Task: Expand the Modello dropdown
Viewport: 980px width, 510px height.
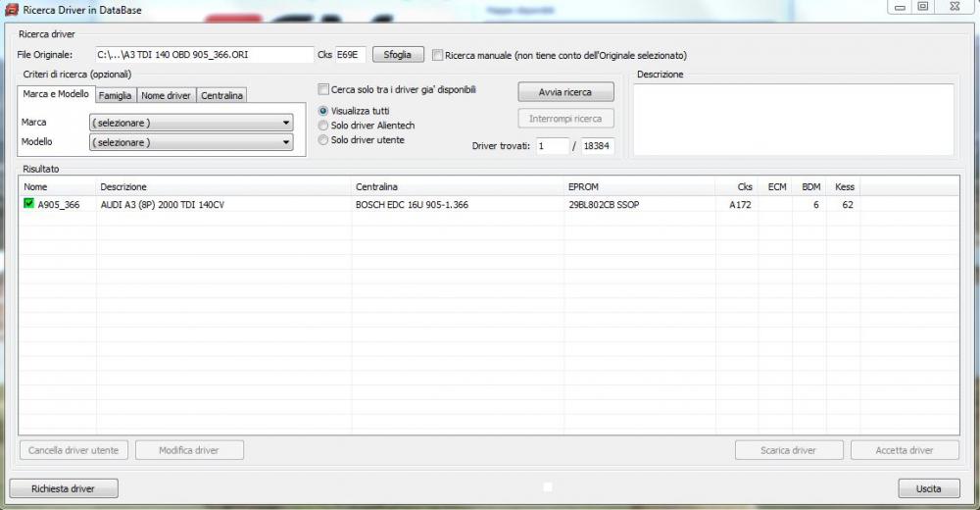Action: (191, 142)
